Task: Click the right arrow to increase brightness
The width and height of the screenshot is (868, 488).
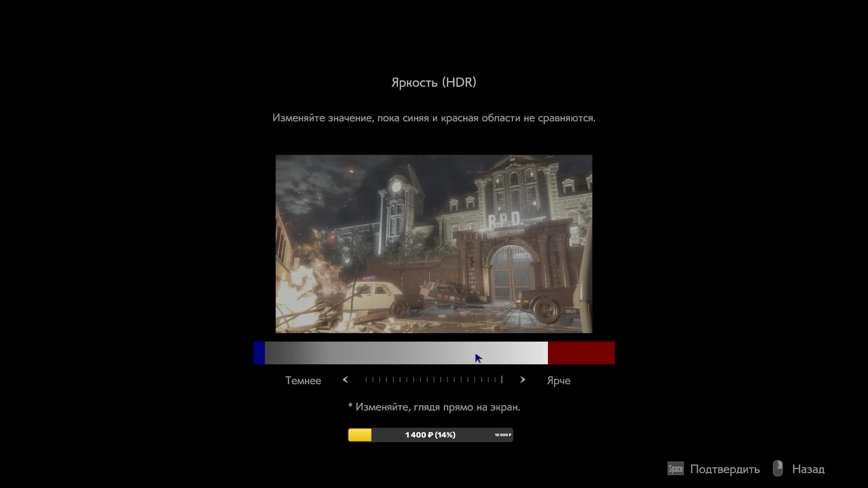Action: tap(522, 380)
